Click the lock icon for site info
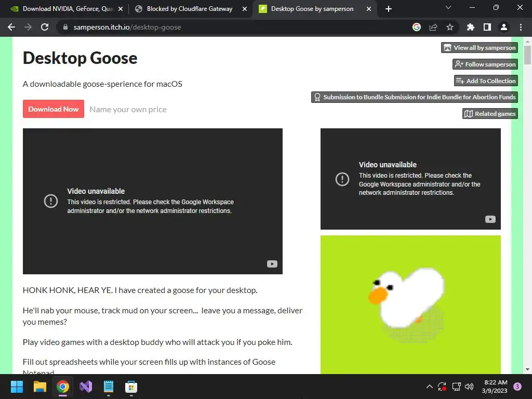This screenshot has width=532, height=399. [65, 27]
